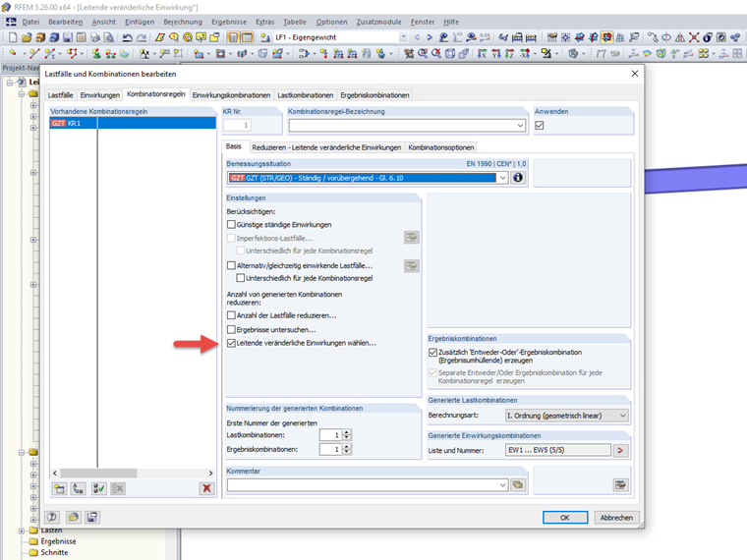The height and width of the screenshot is (560, 747).
Task: Collapse the root project tree node
Action: (10, 83)
